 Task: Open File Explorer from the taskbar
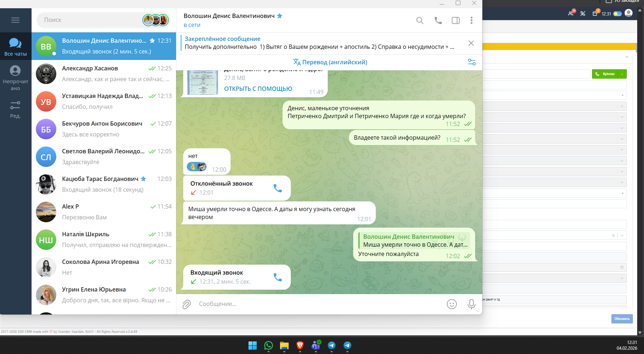point(284,345)
